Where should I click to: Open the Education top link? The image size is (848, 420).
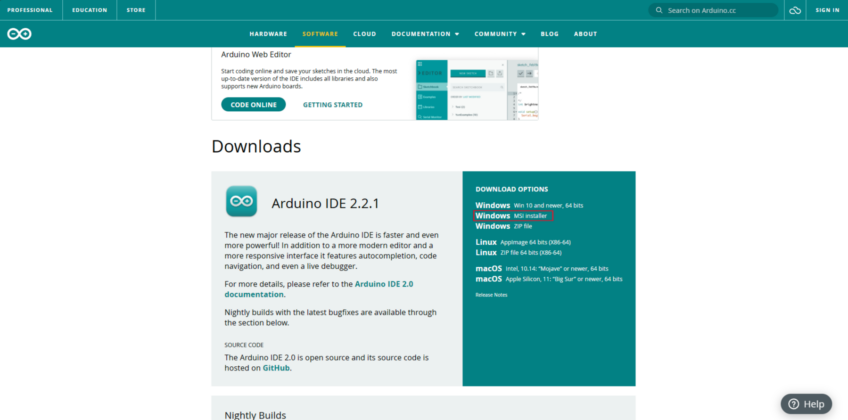point(90,10)
